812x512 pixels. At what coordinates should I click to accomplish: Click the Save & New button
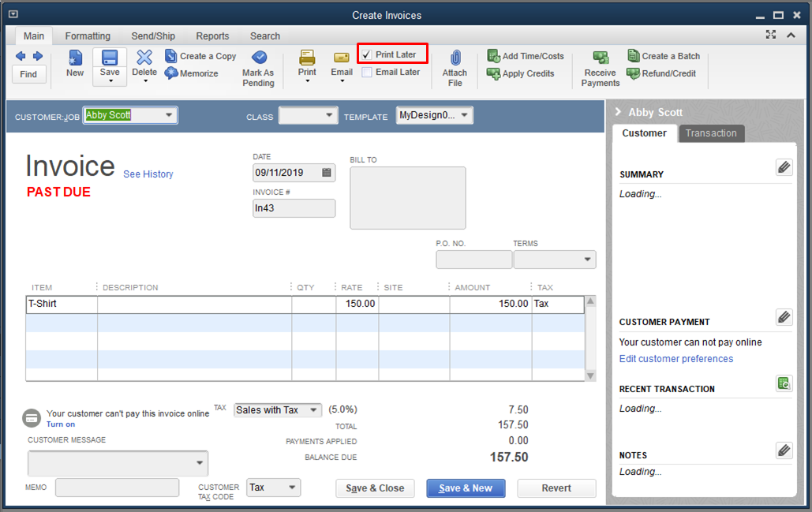[x=465, y=488]
